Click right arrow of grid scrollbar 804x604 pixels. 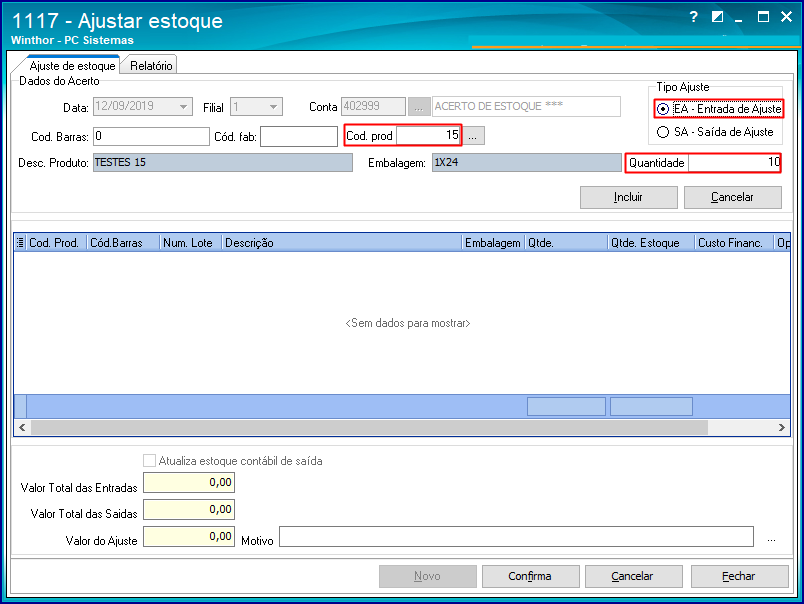[781, 427]
